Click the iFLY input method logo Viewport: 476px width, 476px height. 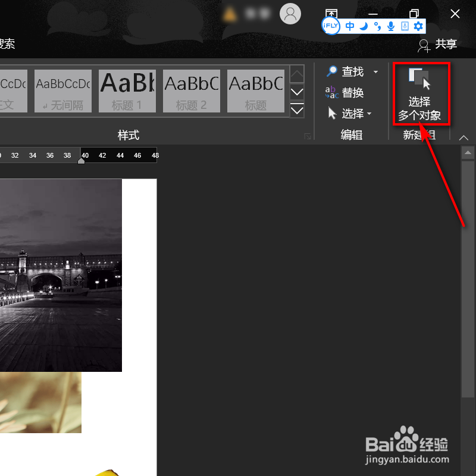click(x=330, y=26)
